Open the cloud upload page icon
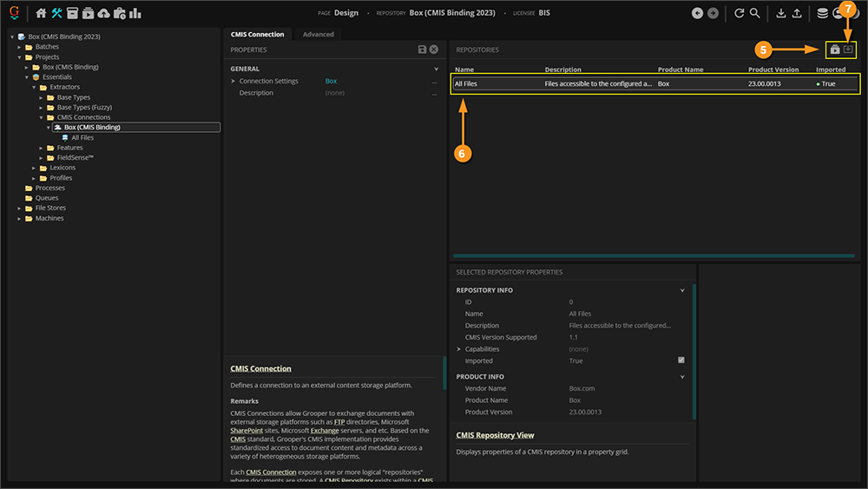 point(104,13)
